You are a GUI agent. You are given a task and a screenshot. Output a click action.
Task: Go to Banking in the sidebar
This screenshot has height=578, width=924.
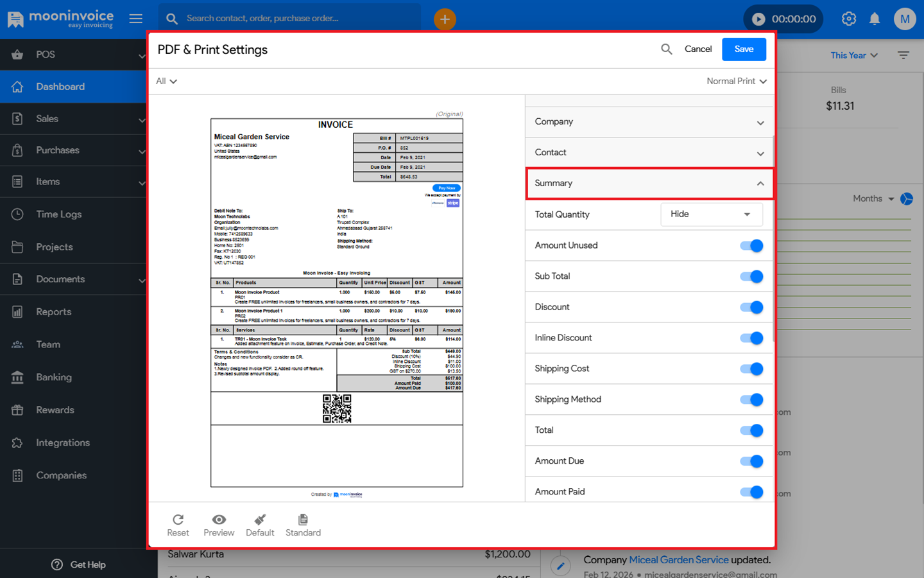click(x=54, y=378)
